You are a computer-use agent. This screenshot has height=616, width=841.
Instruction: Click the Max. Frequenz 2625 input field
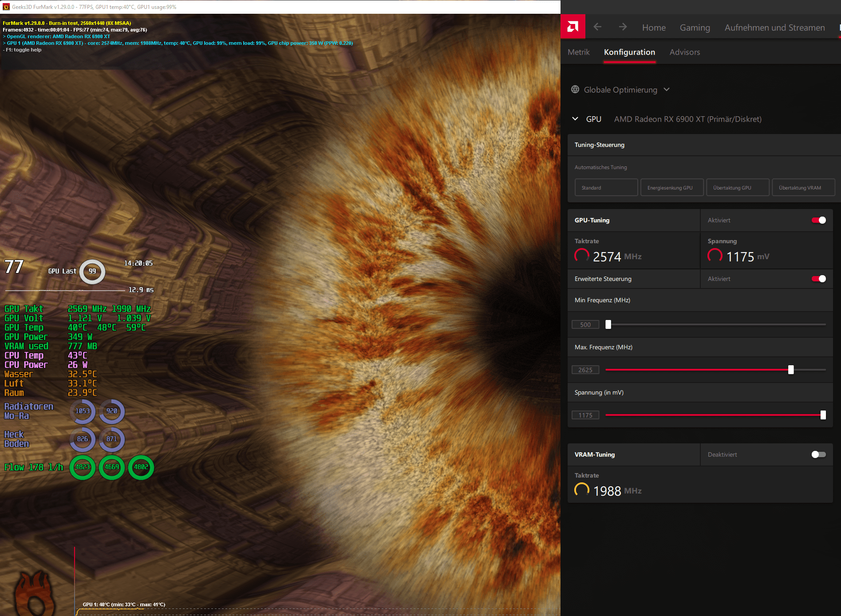pyautogui.click(x=585, y=370)
